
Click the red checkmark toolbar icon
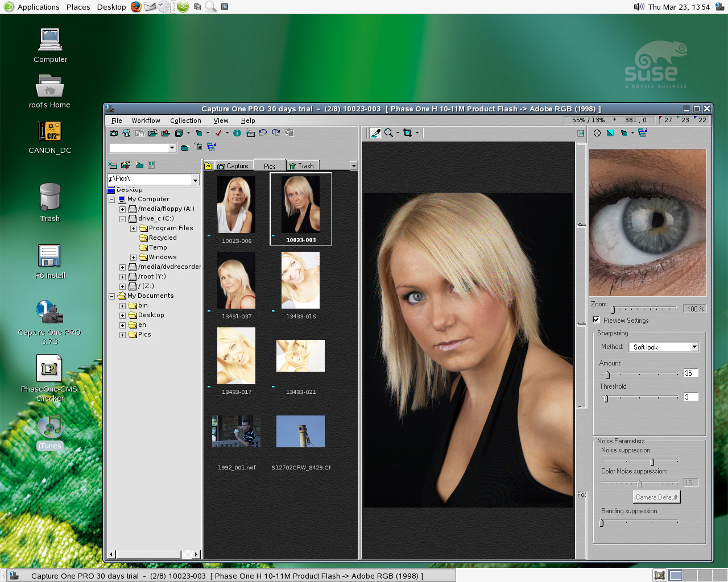(x=218, y=133)
